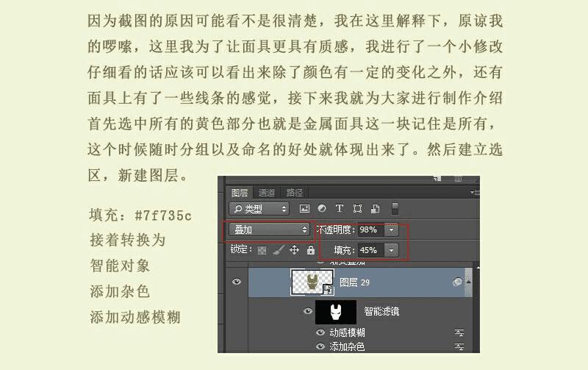Image resolution: width=588 pixels, height=370 pixels.
Task: Hide the 图层 29 layer
Action: 237,282
